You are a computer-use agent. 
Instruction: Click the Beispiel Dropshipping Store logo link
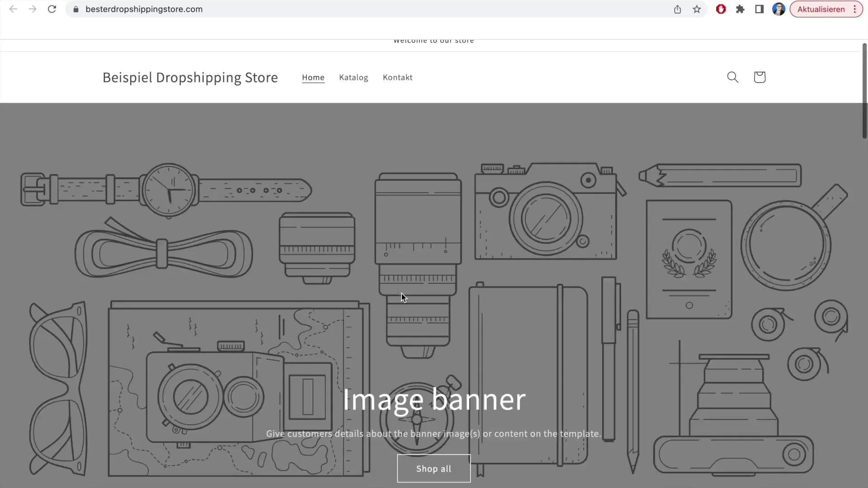click(x=189, y=77)
